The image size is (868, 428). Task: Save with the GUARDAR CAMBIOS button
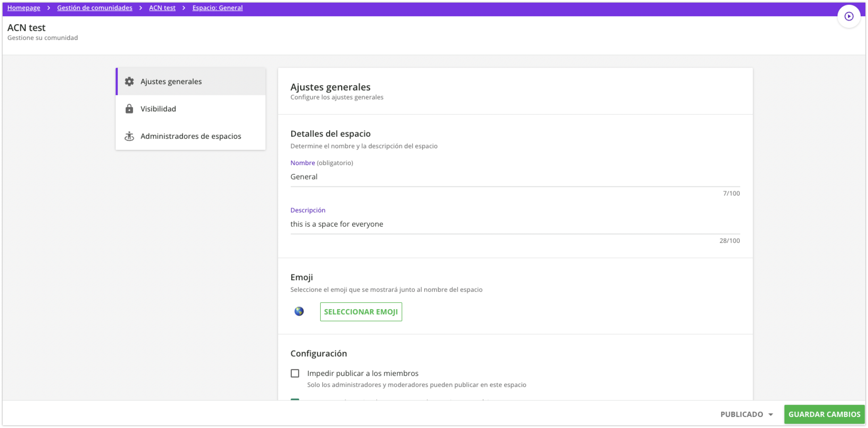[x=824, y=414]
